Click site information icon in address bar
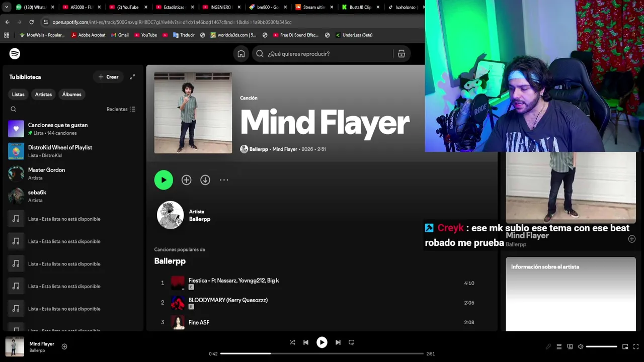Viewport: 644px width, 362px height. 46,22
